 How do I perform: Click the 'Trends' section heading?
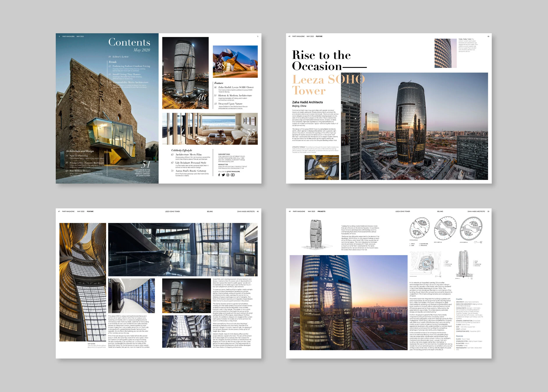pyautogui.click(x=112, y=62)
